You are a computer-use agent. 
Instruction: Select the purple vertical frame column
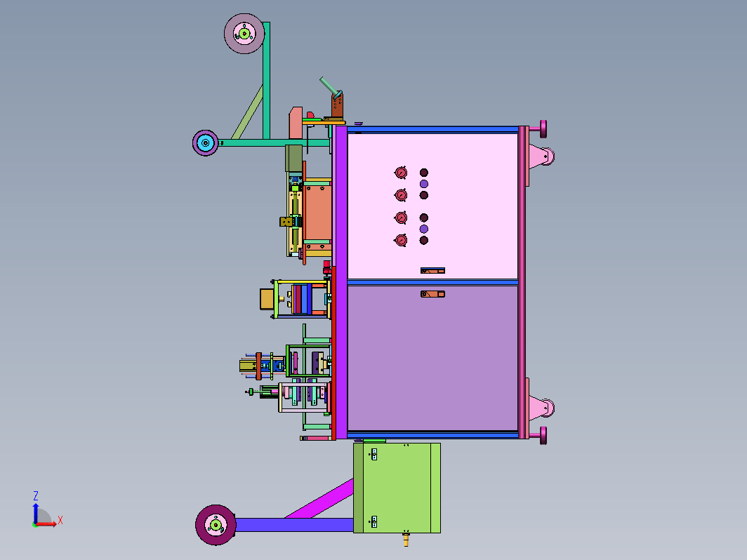(x=341, y=282)
